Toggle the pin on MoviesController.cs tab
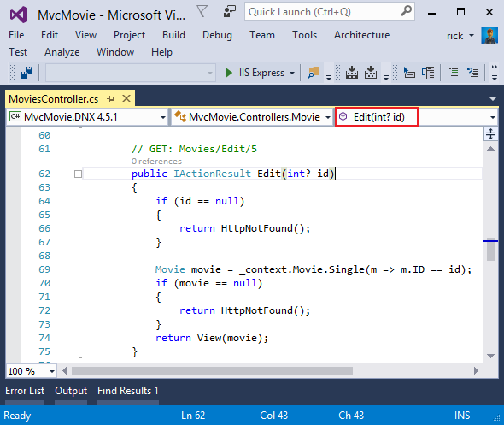The width and height of the screenshot is (504, 425). 111,99
